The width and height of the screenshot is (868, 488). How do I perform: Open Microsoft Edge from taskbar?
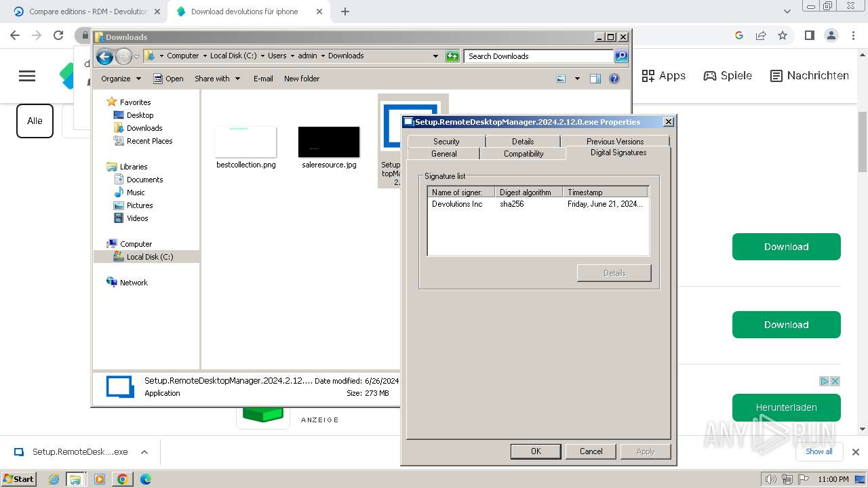point(145,479)
